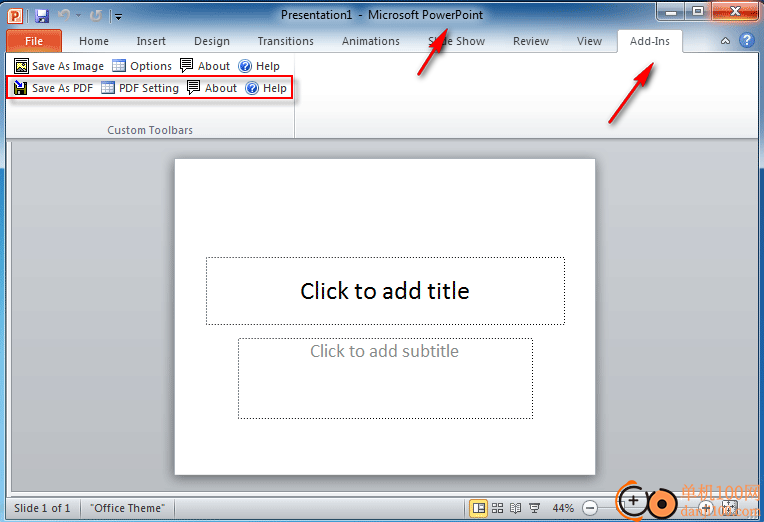Click the Save As PDF floppy icon
764x522 pixels.
[x=20, y=88]
